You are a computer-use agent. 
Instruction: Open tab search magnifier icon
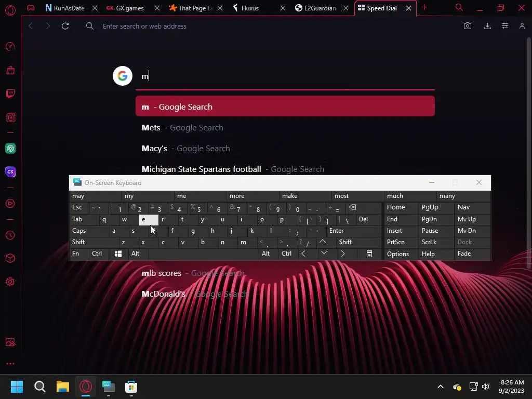[459, 7]
